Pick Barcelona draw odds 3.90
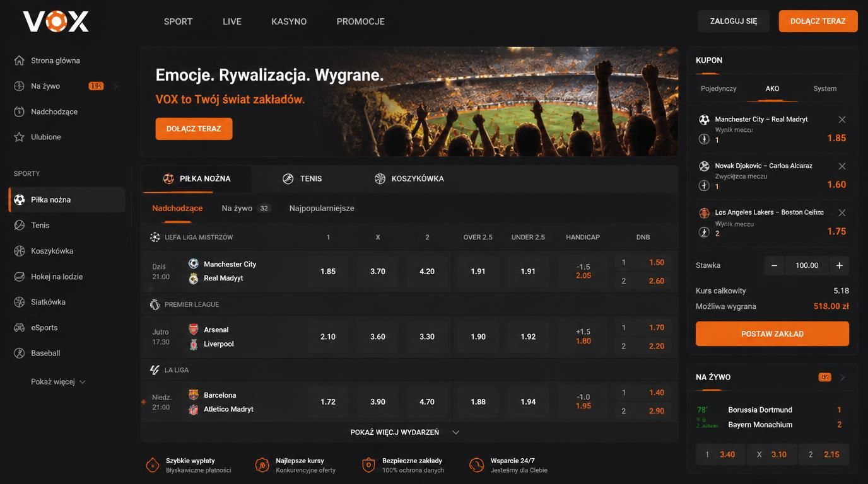868x484 pixels. 378,402
